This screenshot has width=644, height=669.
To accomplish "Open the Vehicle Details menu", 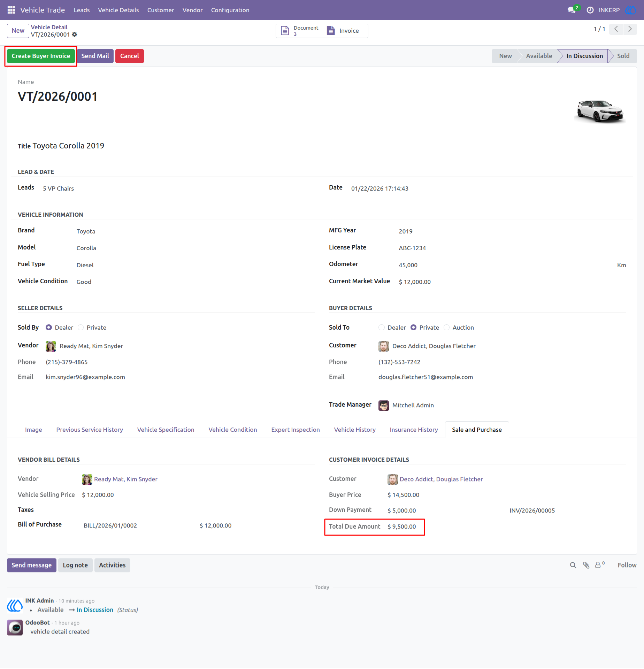I will coord(118,10).
